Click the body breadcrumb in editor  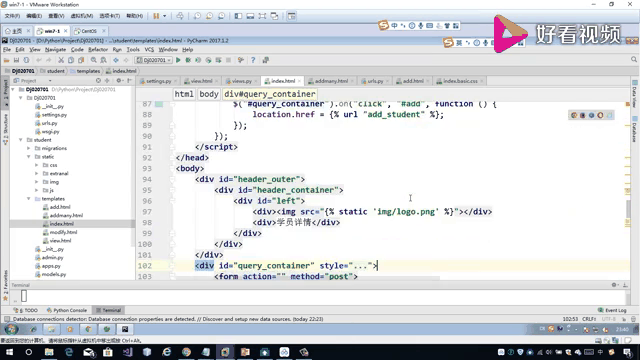(209, 94)
